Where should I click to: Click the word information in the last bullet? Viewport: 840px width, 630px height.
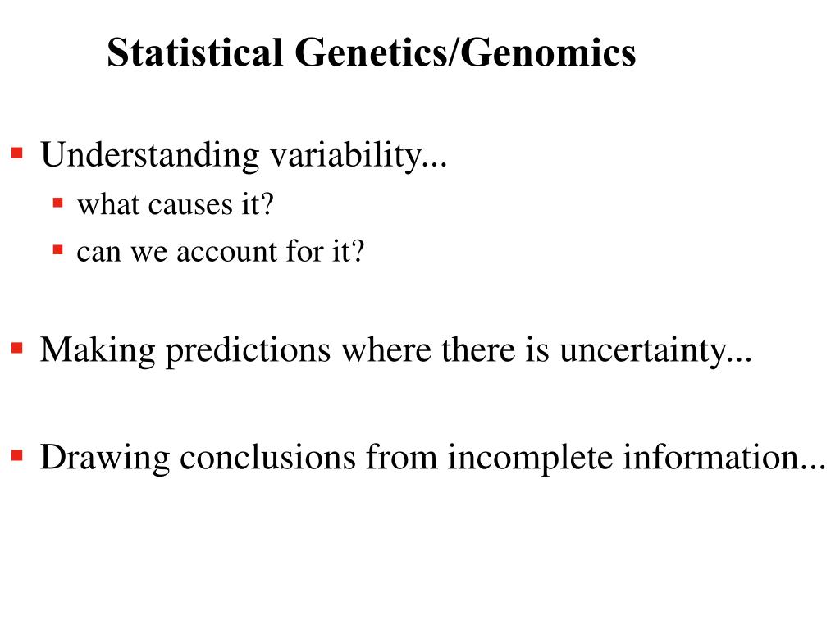pos(712,457)
